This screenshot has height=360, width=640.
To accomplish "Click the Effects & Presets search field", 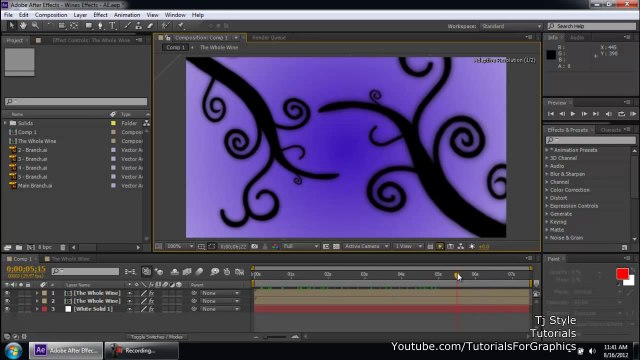I will 591,140.
